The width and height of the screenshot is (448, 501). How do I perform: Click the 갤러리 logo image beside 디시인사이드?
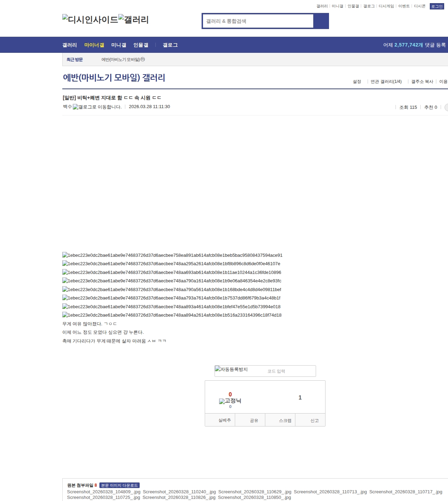pos(133,19)
